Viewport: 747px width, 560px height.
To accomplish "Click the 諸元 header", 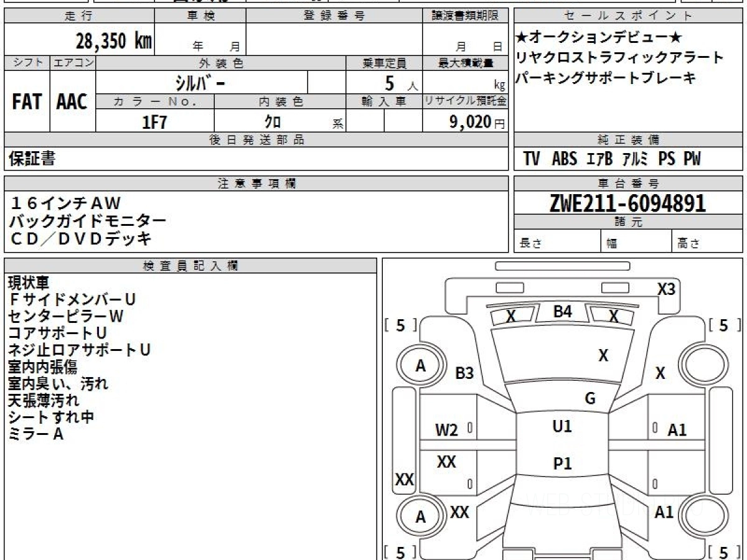I will (628, 222).
